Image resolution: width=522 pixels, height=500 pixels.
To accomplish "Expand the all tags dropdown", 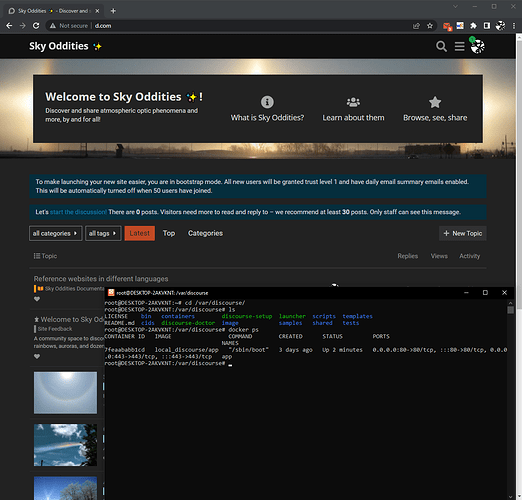I will click(x=103, y=233).
